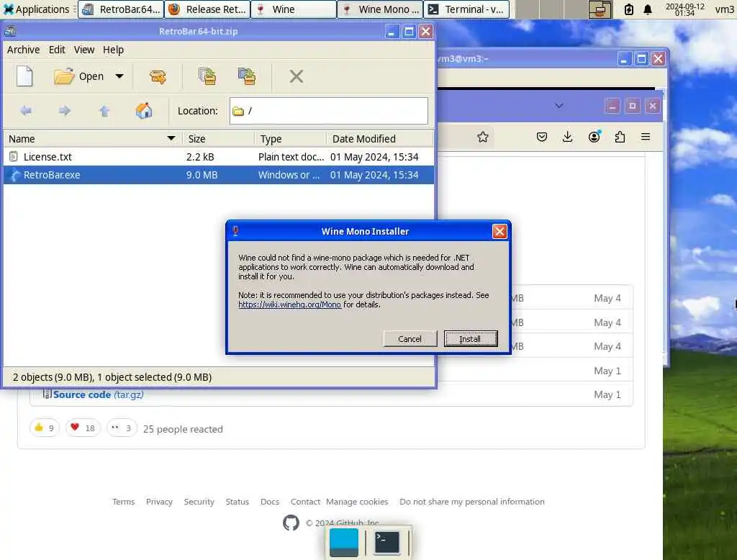Open Firefox downloads icon

567,137
